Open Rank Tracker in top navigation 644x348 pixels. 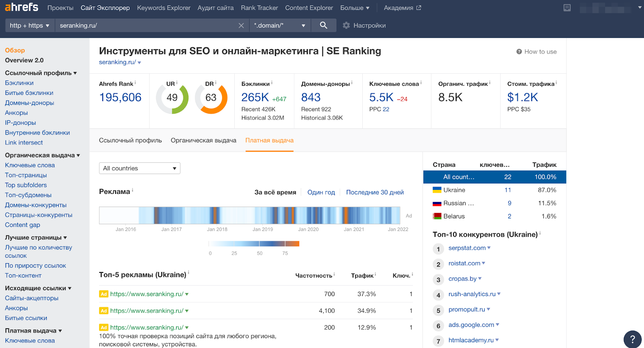[x=259, y=8]
